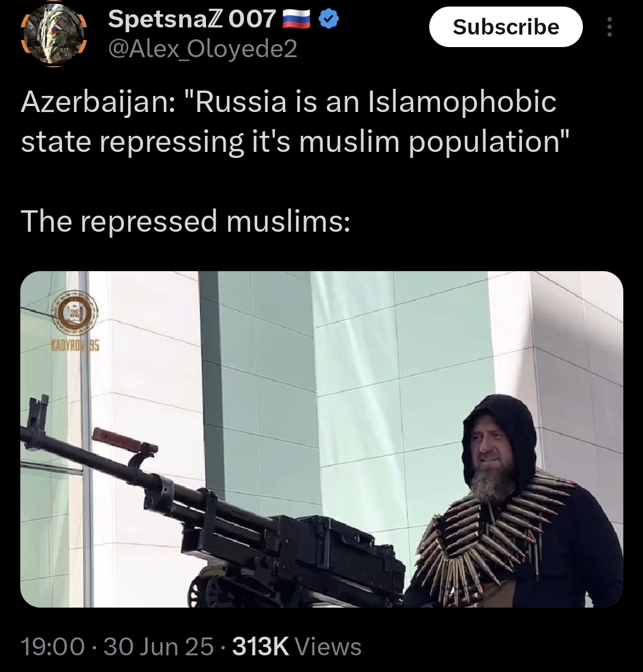Click the 30 Jun 25 date
Viewport: 643px width, 672px height.
coord(158,646)
